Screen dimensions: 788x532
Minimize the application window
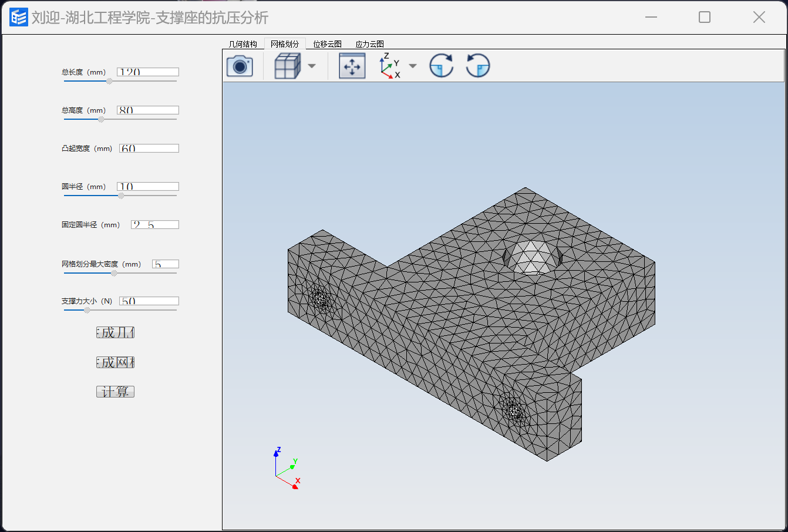651,17
